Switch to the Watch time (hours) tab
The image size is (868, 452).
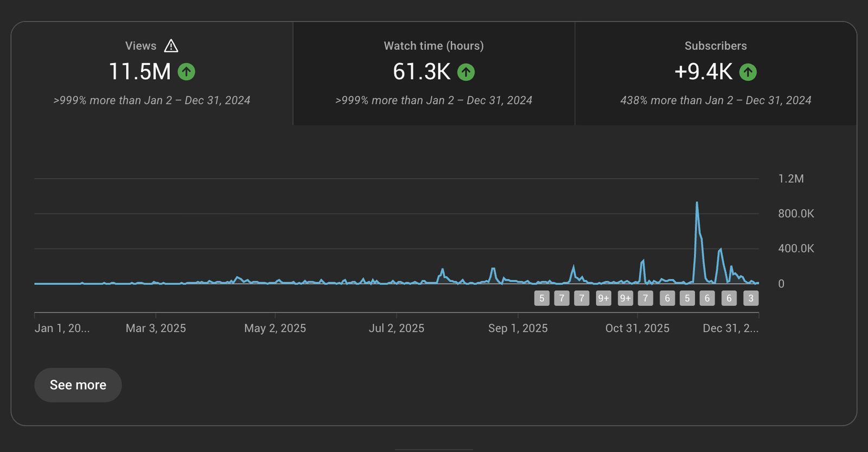tap(434, 73)
